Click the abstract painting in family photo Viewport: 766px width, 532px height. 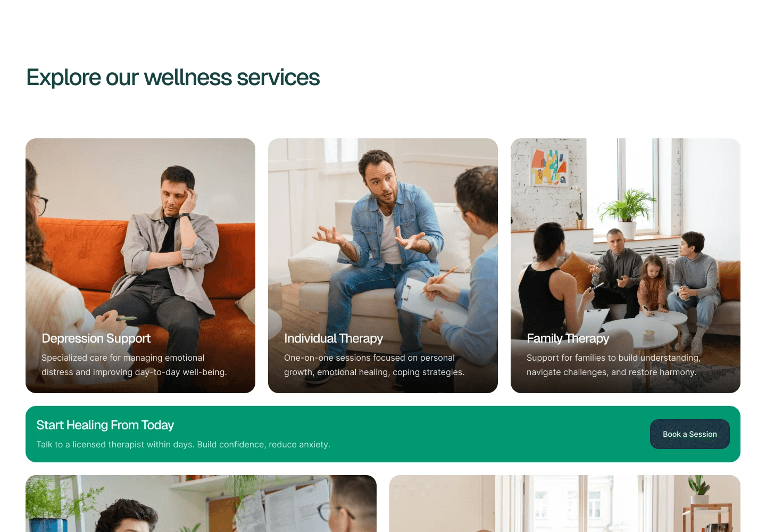(549, 167)
